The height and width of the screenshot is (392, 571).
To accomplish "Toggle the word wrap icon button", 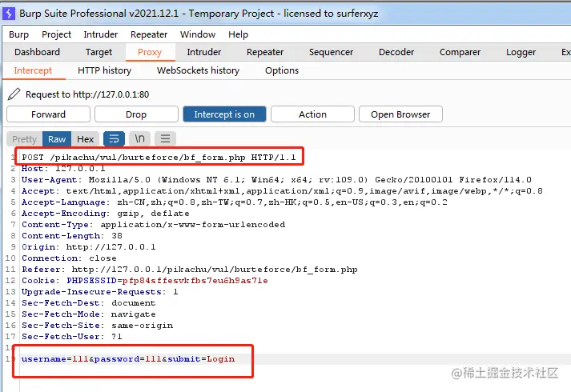I will 114,139.
